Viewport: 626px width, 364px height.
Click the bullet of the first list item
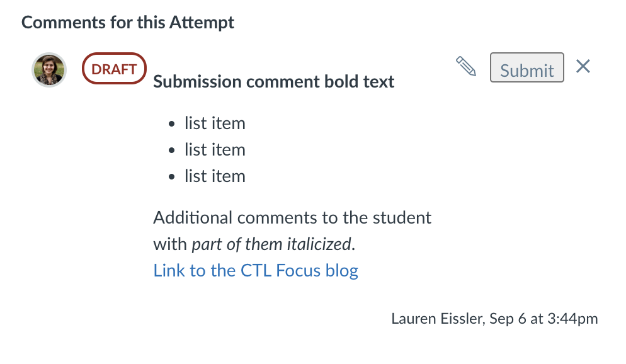(172, 124)
